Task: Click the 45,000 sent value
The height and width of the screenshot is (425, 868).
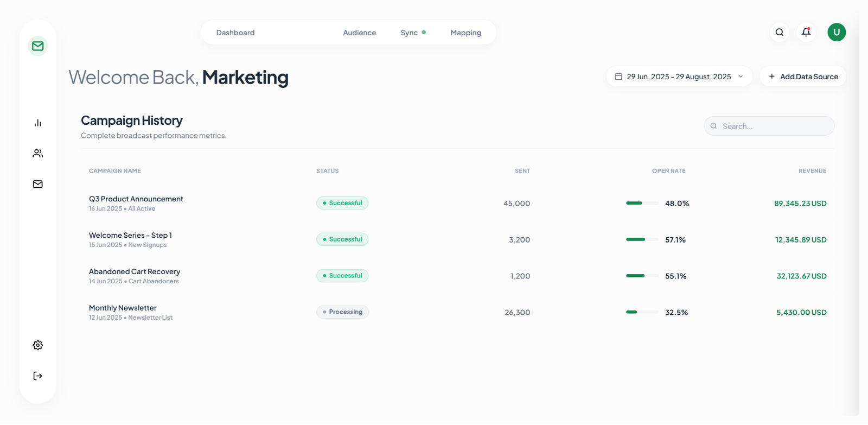Action: point(517,204)
